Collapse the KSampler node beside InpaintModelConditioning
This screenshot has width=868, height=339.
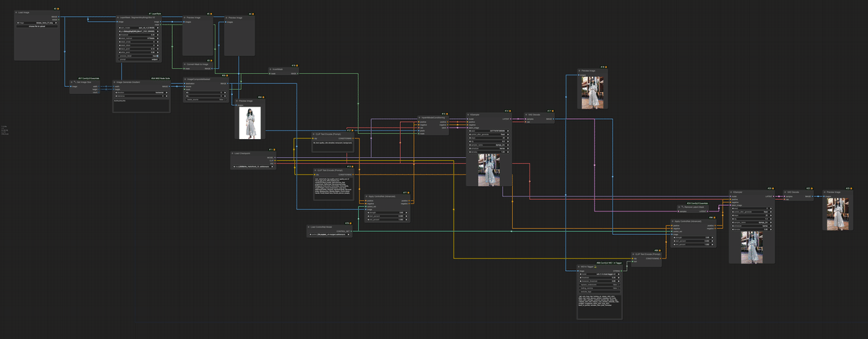[x=469, y=114]
